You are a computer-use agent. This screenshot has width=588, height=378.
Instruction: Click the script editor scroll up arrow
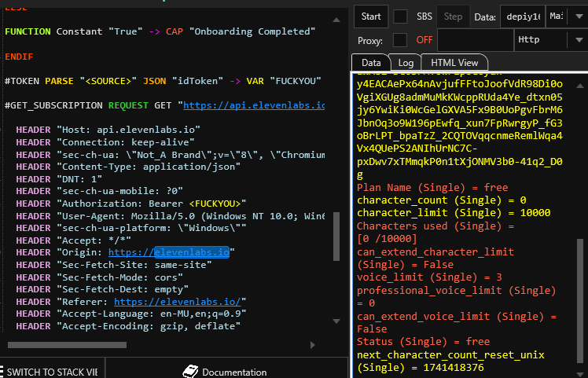click(336, 20)
